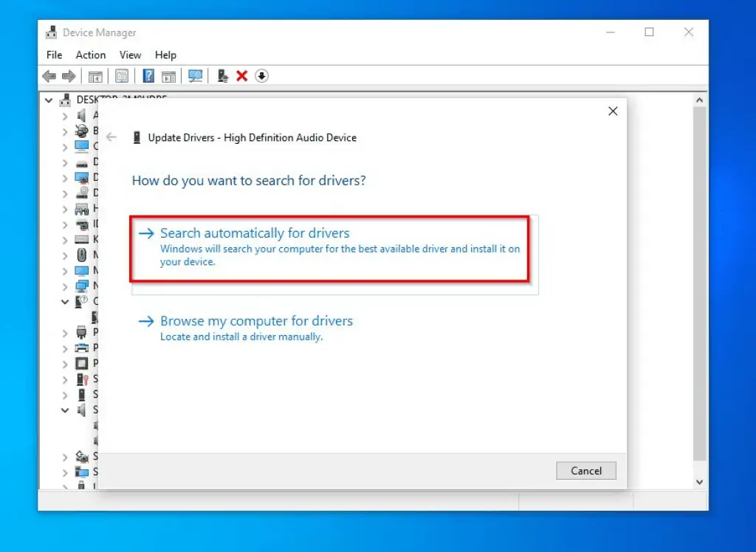Toggle the Show/Hide Action Pane toolbar icon
756x552 pixels.
pyautogui.click(x=169, y=76)
